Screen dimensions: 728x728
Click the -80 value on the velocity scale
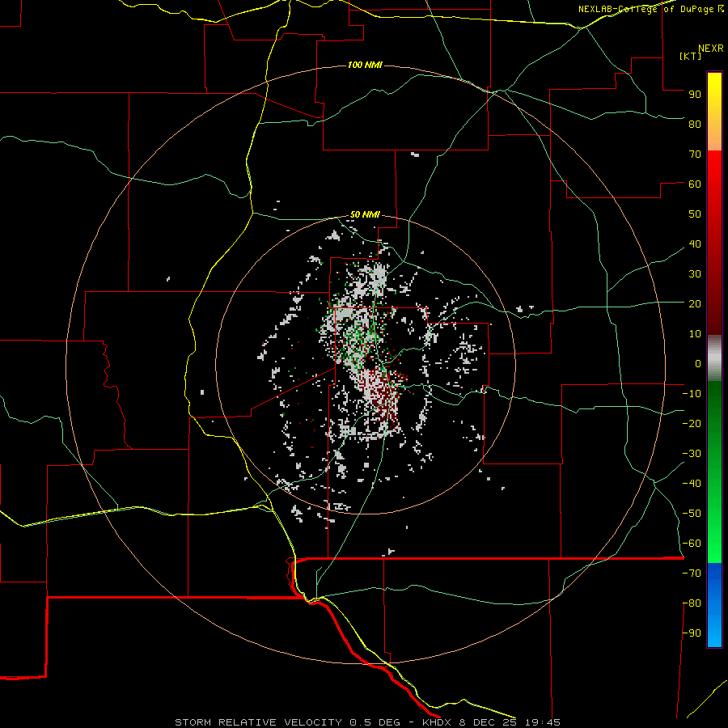point(692,603)
